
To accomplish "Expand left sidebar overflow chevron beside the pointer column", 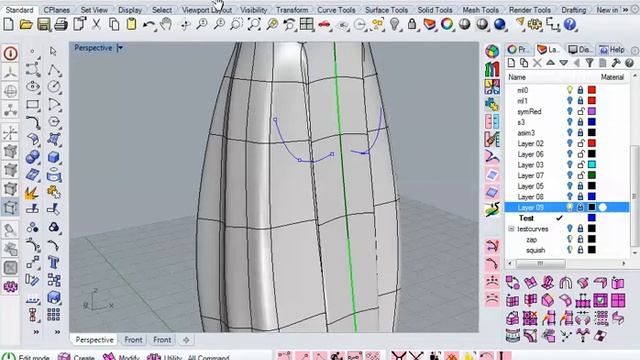I will [57, 332].
